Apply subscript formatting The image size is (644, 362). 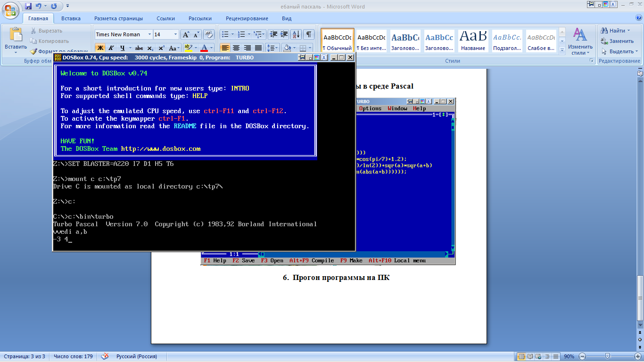tap(150, 48)
